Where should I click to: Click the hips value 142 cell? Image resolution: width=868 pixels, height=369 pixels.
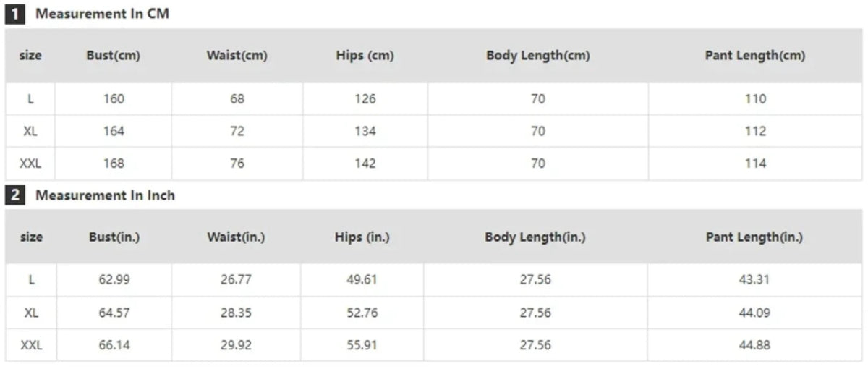click(x=365, y=164)
